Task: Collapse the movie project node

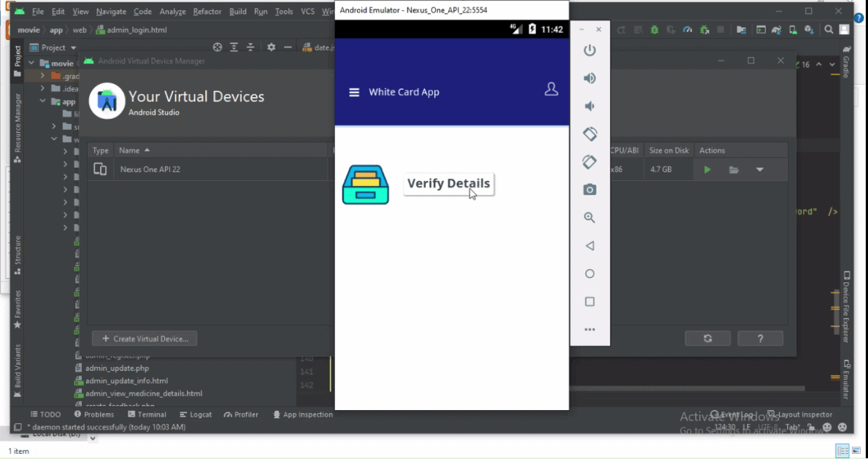Action: click(30, 63)
